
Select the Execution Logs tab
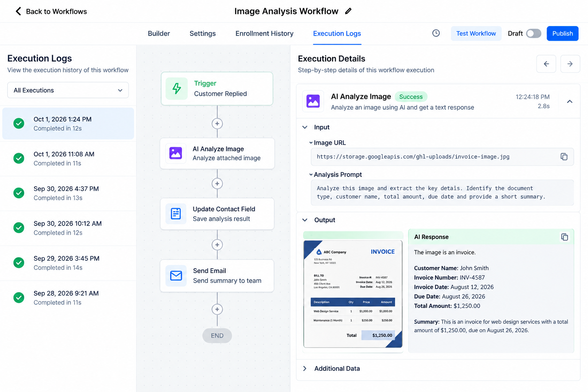[337, 33]
